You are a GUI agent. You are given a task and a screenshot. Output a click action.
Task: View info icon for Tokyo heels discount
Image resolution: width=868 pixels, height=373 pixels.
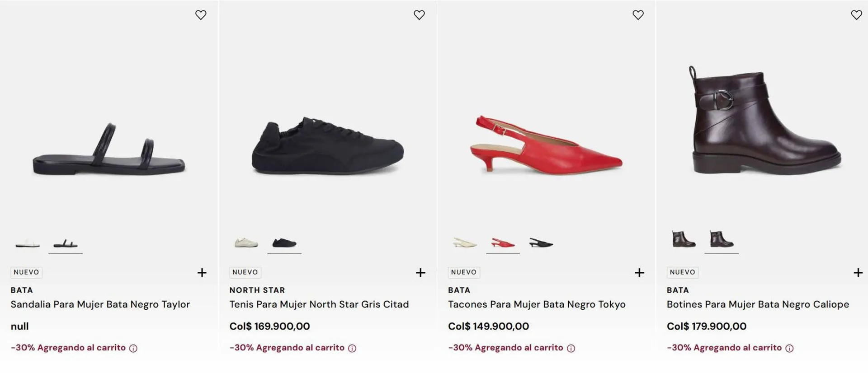571,348
